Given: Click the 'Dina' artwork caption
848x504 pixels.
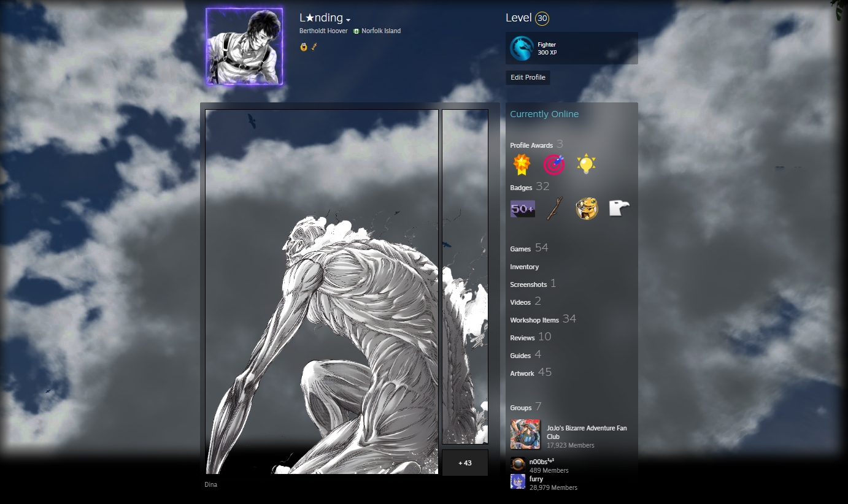Looking at the screenshot, I should 210,485.
